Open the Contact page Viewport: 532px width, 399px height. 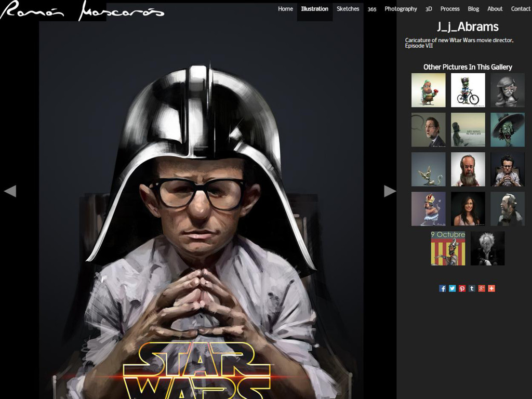[521, 9]
